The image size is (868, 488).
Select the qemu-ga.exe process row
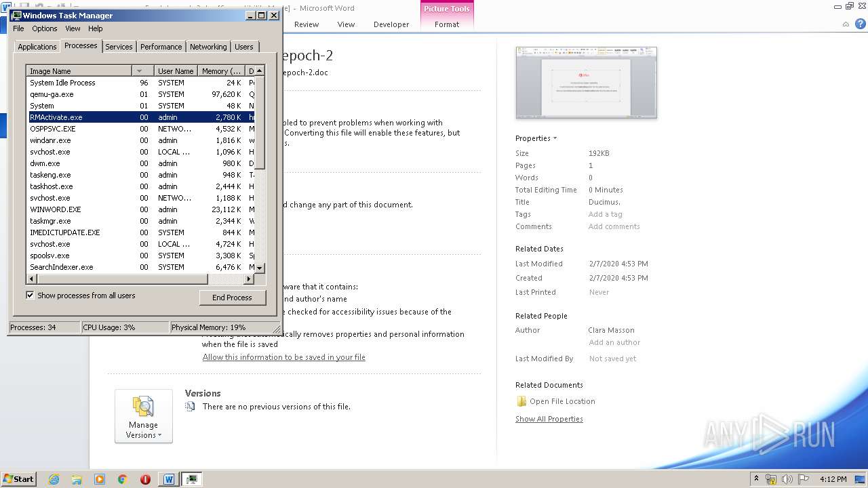click(x=140, y=94)
